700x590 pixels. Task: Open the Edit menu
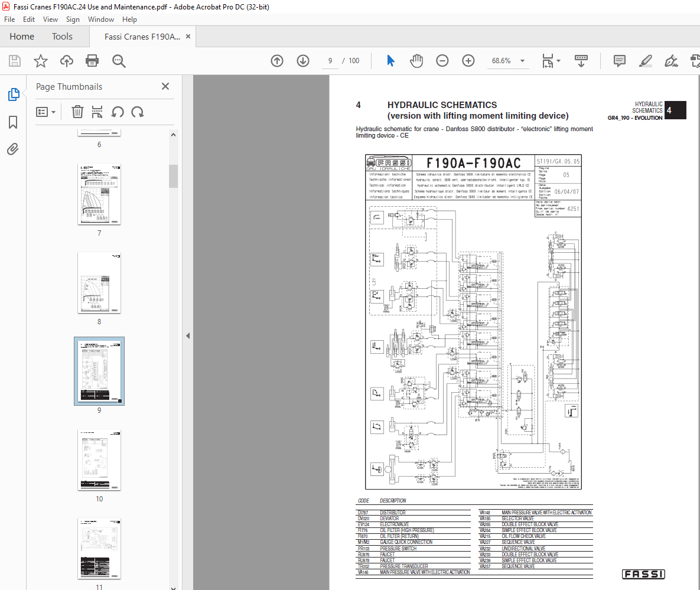pos(28,19)
